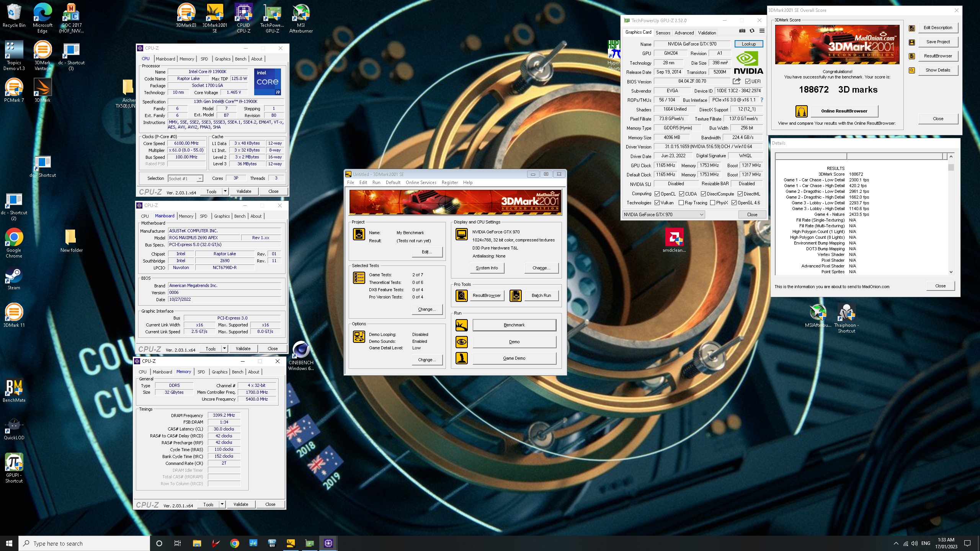This screenshot has height=551, width=980.
Task: Open the GOC 2017 desktop icon
Action: tap(71, 18)
